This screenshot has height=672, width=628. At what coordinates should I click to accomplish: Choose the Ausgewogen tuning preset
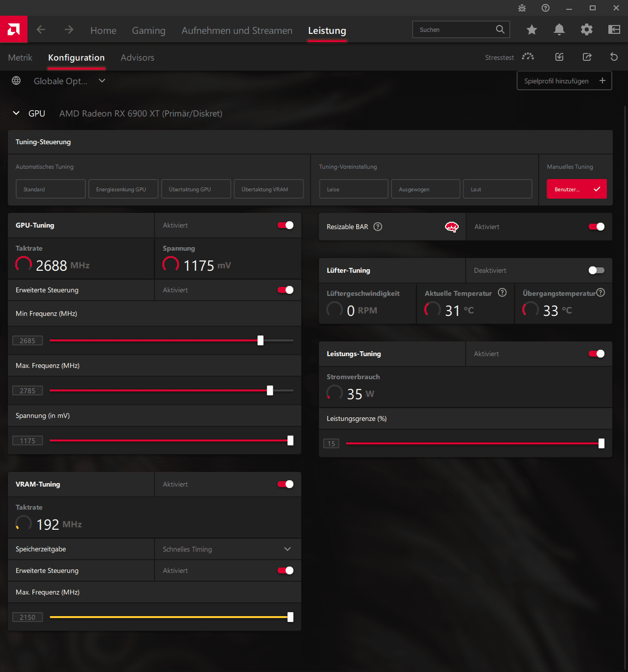pos(425,189)
